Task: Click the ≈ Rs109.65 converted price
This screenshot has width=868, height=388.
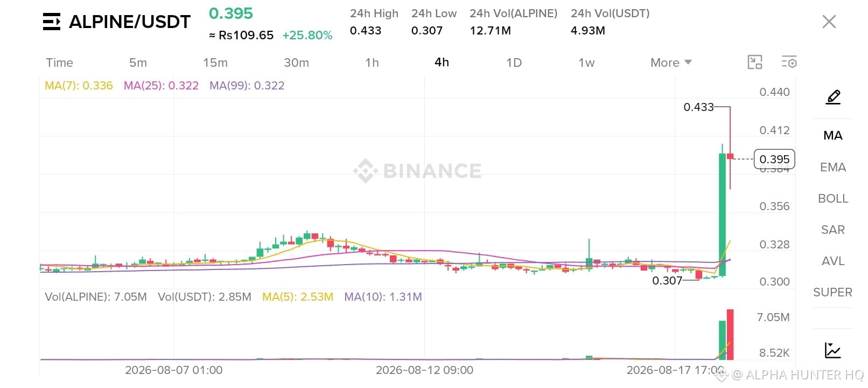Action: pos(241,36)
